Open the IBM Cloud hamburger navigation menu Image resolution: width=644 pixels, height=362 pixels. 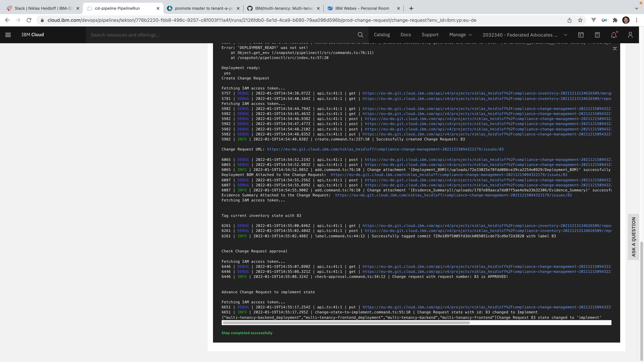point(8,35)
